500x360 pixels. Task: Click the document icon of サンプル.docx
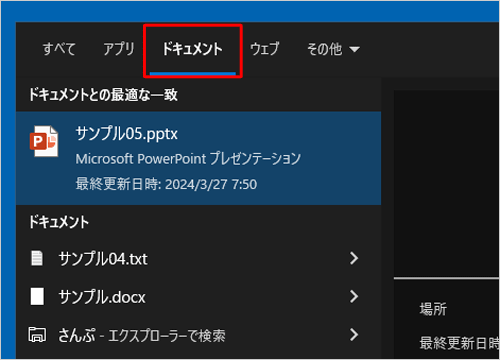37,296
